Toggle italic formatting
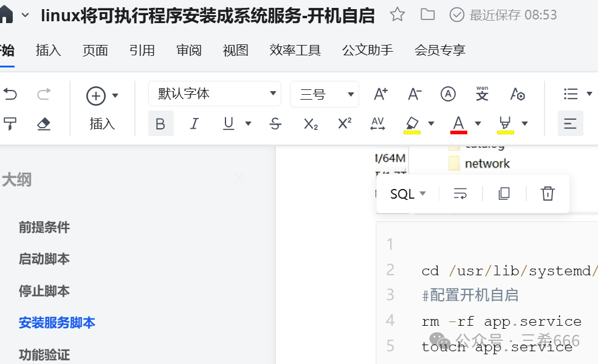Image resolution: width=598 pixels, height=364 pixels. click(x=194, y=123)
